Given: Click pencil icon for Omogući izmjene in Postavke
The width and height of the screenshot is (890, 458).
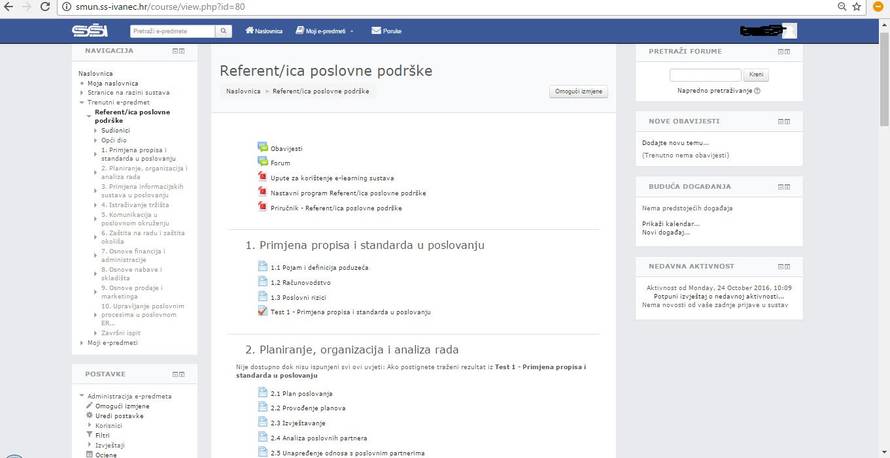Looking at the screenshot, I should 89,406.
